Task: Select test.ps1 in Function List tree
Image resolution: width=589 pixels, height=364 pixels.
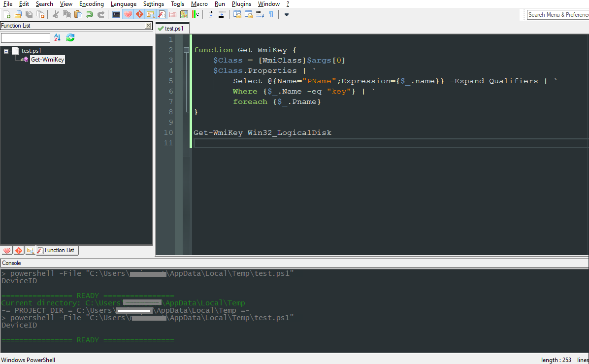Action: coord(31,51)
